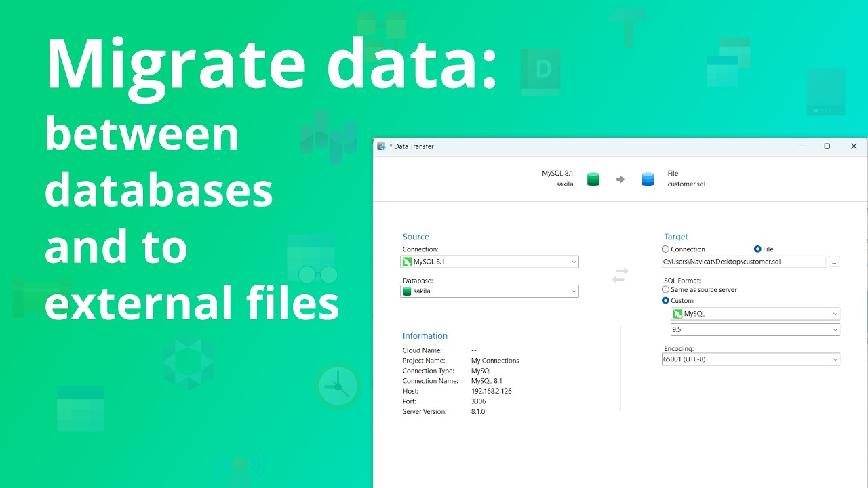Open the server version dropdown showing 9.5

755,329
